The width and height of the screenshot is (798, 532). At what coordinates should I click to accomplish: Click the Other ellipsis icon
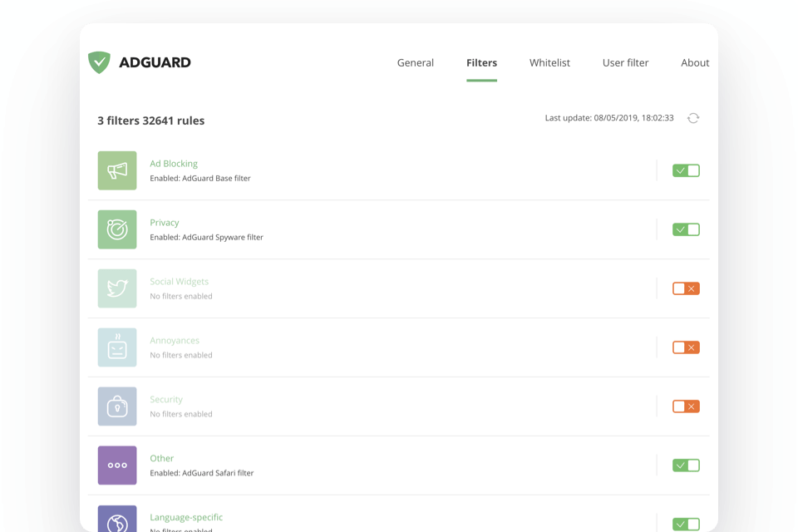[117, 465]
